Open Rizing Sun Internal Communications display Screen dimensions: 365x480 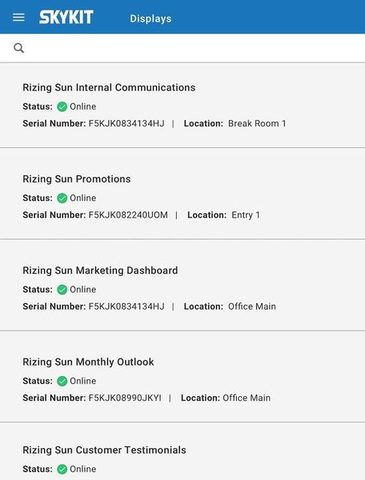182,105
